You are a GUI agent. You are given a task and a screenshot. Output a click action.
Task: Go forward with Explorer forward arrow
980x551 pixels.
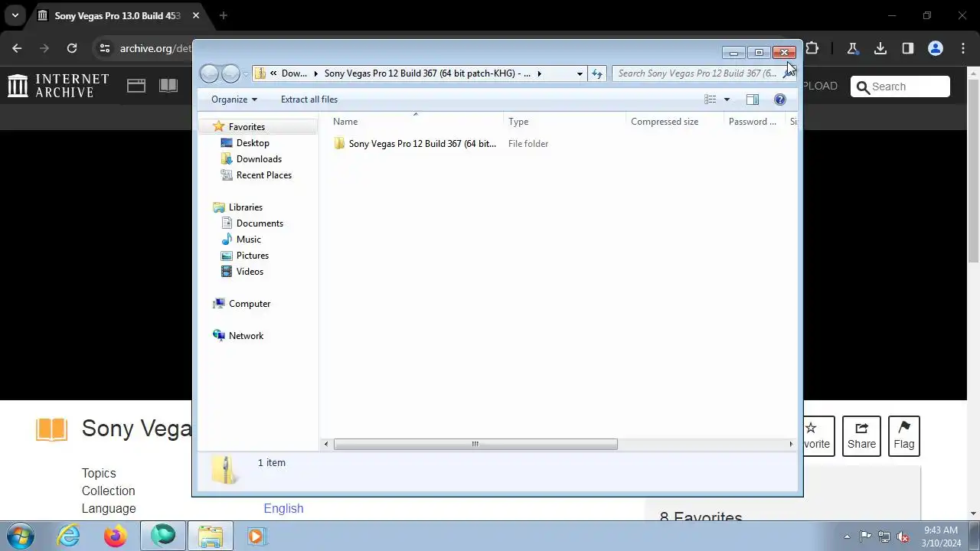[230, 73]
